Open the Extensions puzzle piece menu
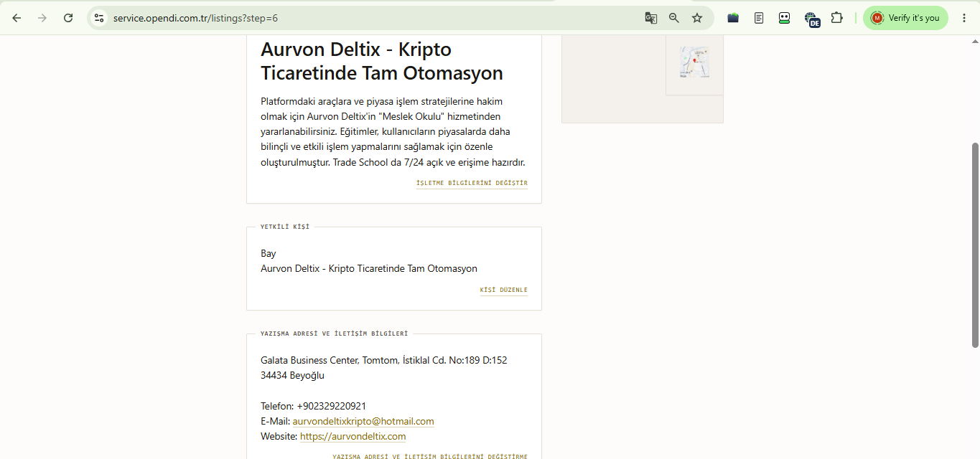The image size is (980, 459). 836,18
